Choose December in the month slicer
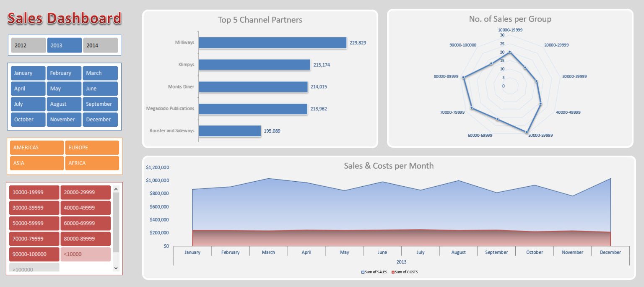The image size is (644, 287). click(100, 120)
